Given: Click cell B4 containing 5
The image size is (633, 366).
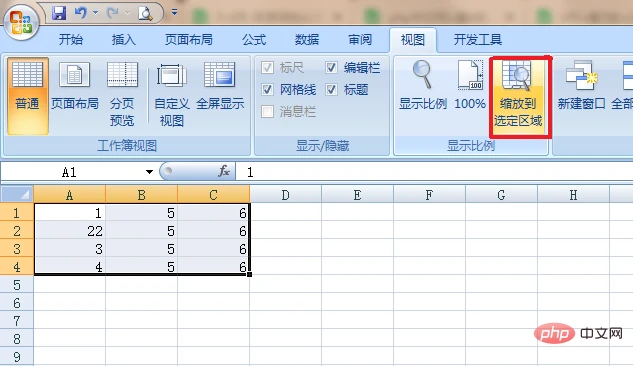Looking at the screenshot, I should (x=141, y=266).
